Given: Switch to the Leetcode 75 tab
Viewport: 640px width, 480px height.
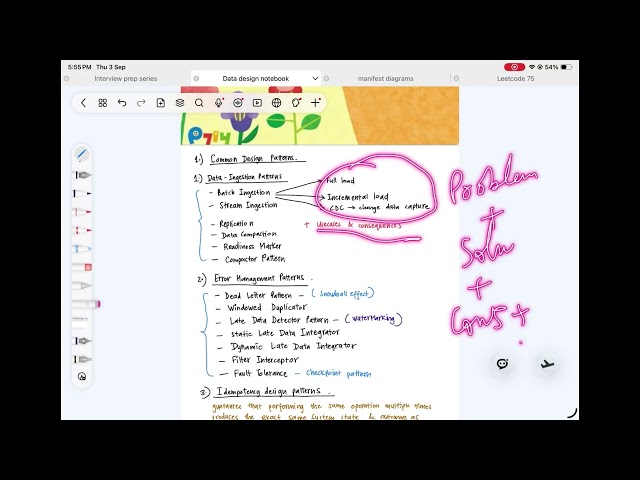Looking at the screenshot, I should (x=516, y=78).
